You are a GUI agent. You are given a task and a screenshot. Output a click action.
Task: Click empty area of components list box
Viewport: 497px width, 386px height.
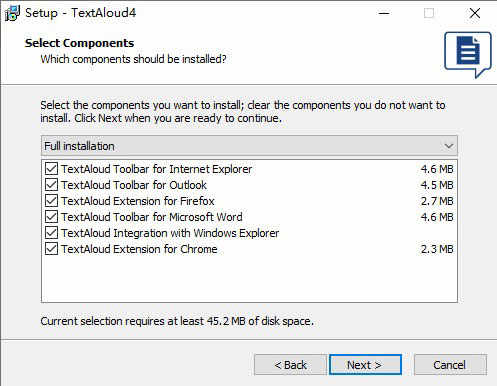(249, 279)
